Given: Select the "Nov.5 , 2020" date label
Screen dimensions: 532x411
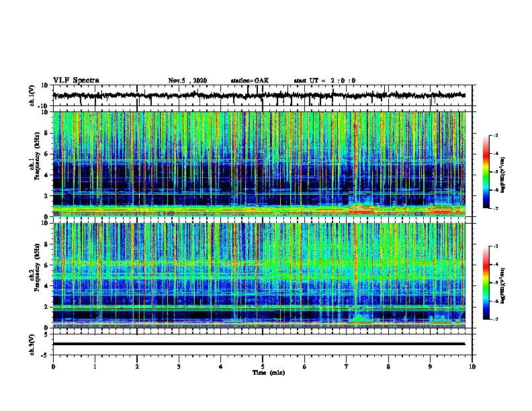Looking at the screenshot, I should pyautogui.click(x=187, y=81).
